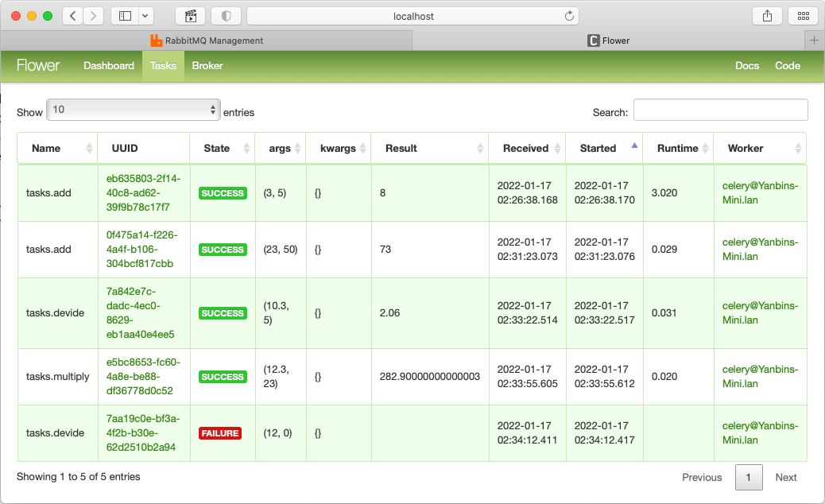Click the Safari back navigation arrow
The image size is (825, 504).
(72, 16)
